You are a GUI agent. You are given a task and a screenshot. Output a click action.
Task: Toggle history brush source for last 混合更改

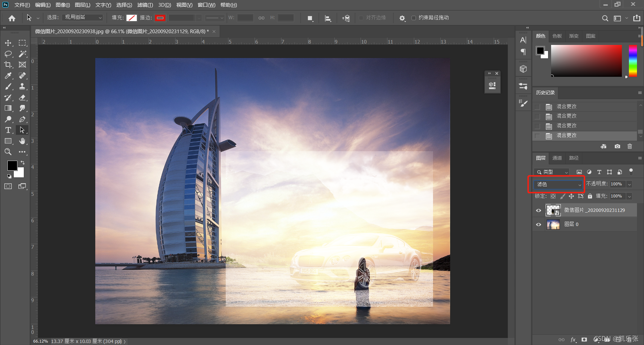tap(537, 136)
